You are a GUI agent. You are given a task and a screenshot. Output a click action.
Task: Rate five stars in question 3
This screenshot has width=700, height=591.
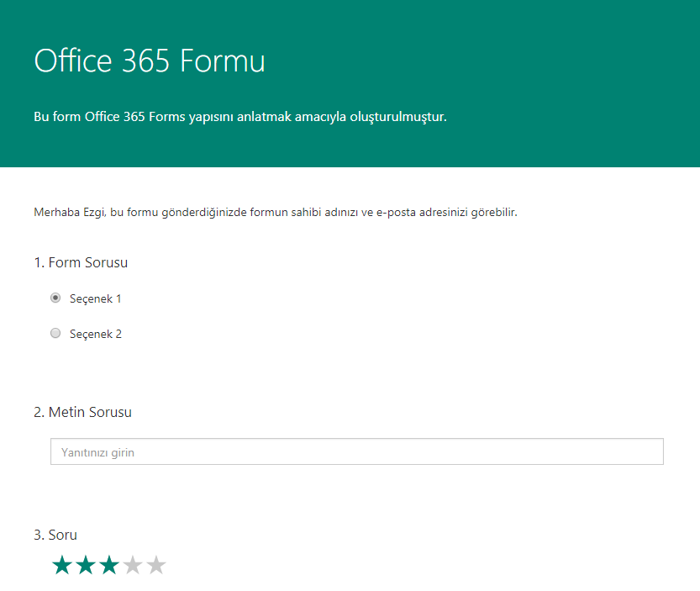156,565
